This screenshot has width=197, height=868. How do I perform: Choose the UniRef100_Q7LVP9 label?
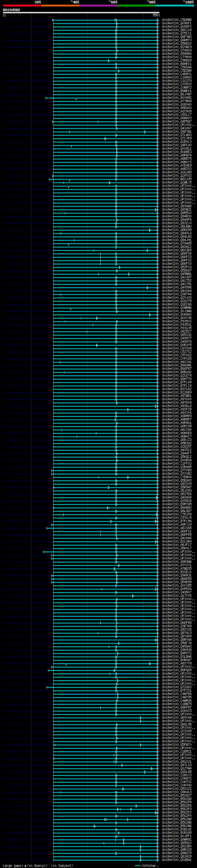[x=177, y=139]
